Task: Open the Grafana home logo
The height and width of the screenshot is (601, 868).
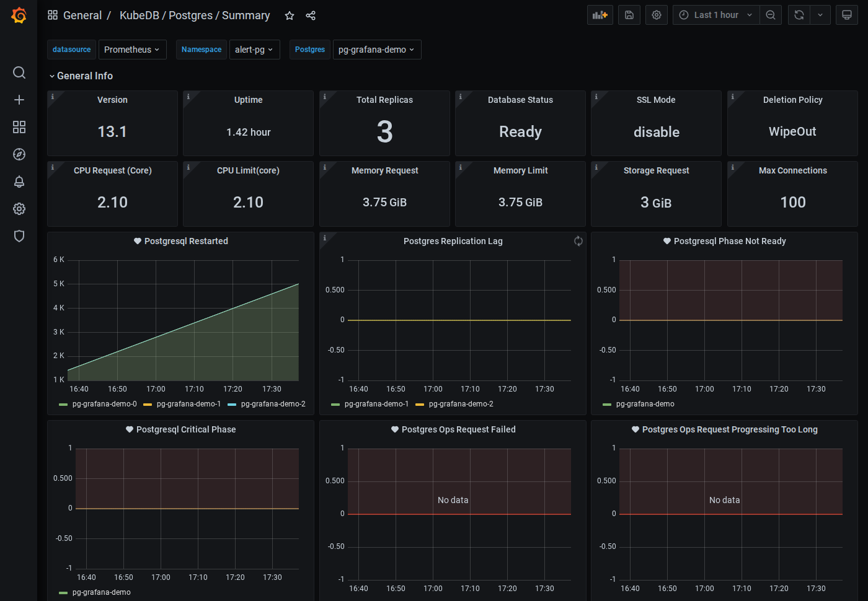Action: [19, 15]
